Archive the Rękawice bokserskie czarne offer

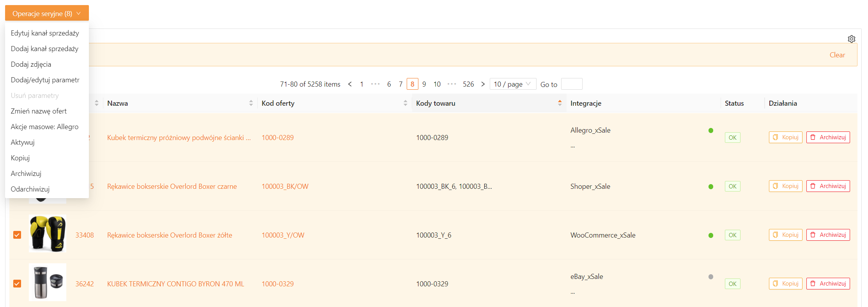(x=828, y=186)
